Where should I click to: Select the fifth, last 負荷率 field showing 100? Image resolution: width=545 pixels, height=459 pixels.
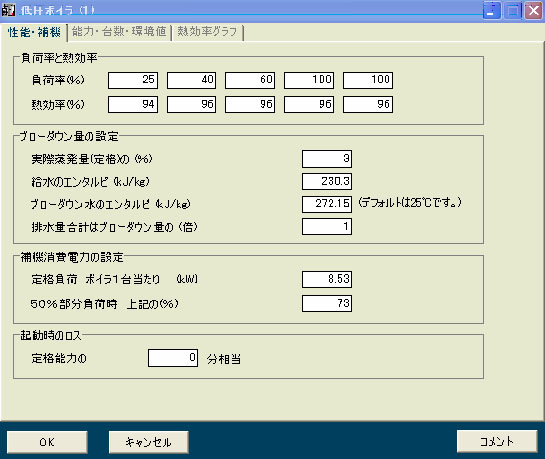[368, 80]
